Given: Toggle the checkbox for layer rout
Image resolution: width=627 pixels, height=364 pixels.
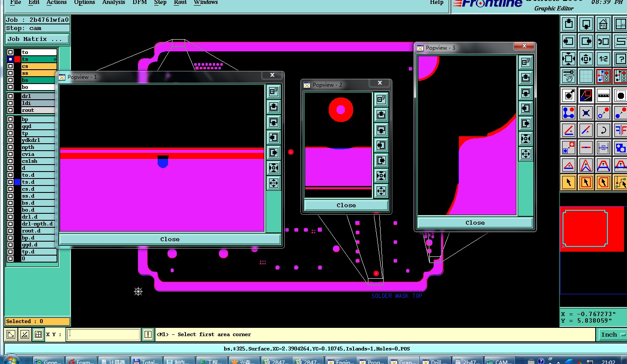Looking at the screenshot, I should click(10, 110).
